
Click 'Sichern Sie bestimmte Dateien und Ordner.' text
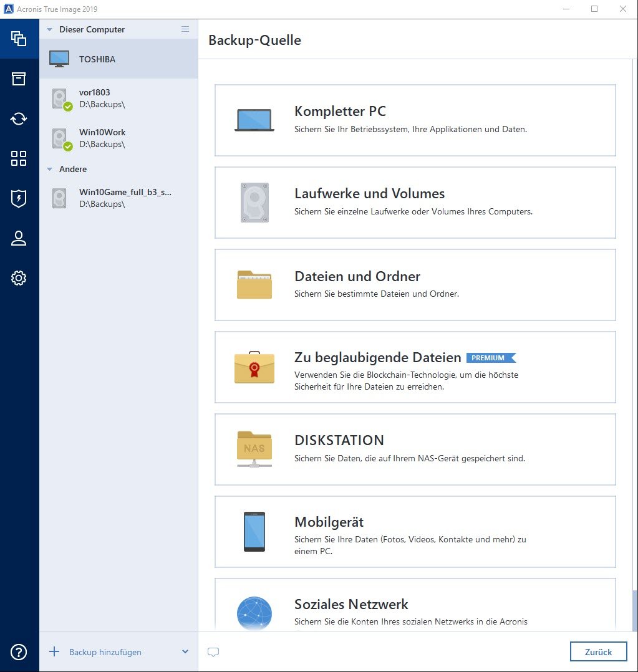coord(377,294)
